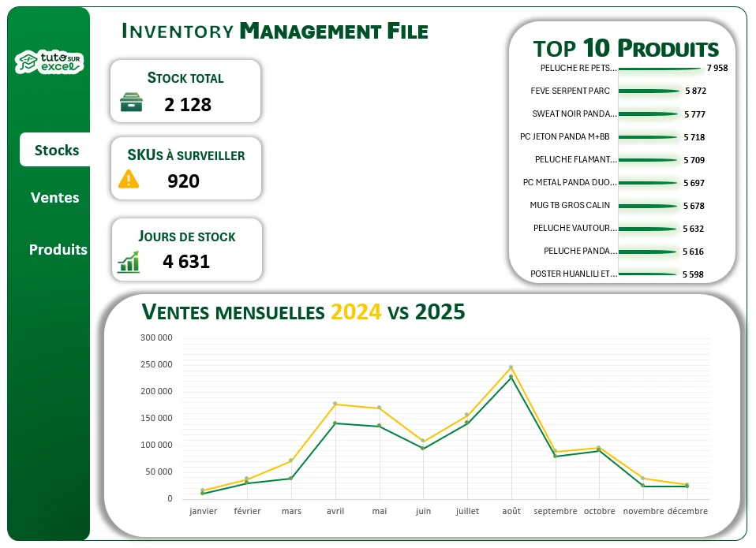This screenshot has height=548, width=756.
Task: Select the PELUCHE RE PETS product row label
Action: pyautogui.click(x=578, y=68)
